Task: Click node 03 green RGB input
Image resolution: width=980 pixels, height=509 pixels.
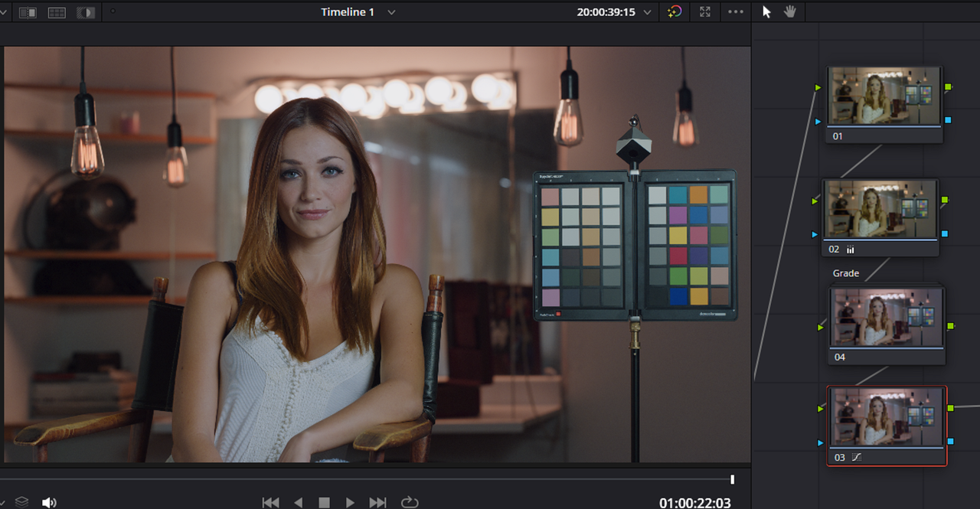Action: 821,409
